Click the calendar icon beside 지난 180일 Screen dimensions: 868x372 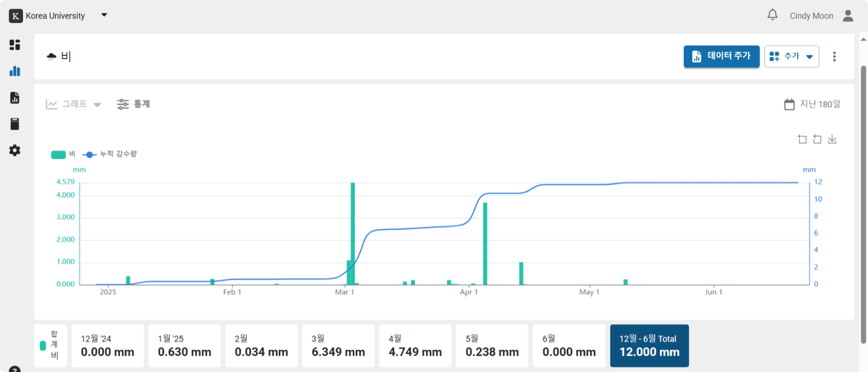790,104
